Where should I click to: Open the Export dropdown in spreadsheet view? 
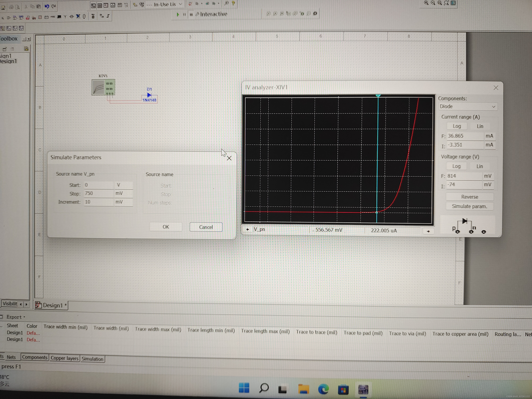click(x=16, y=317)
